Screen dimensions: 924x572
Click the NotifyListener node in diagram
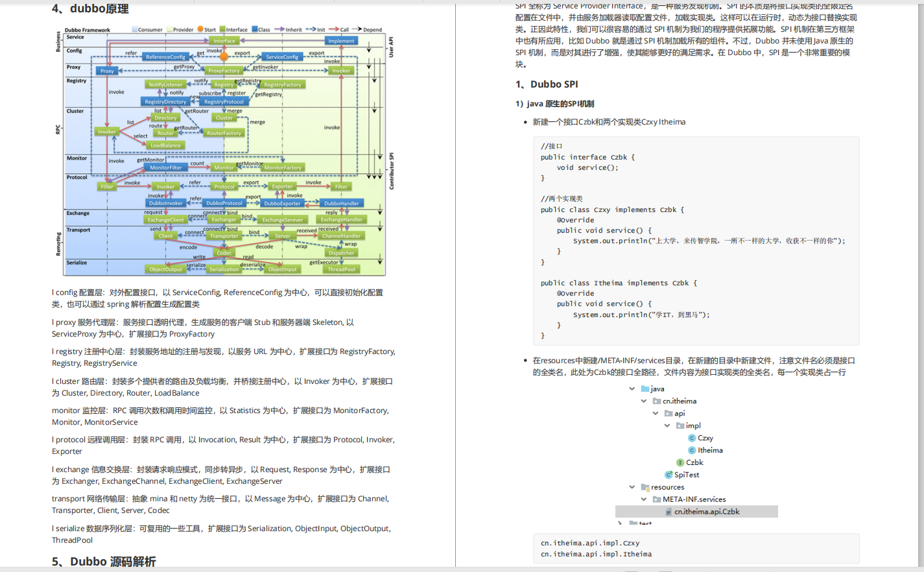click(165, 85)
